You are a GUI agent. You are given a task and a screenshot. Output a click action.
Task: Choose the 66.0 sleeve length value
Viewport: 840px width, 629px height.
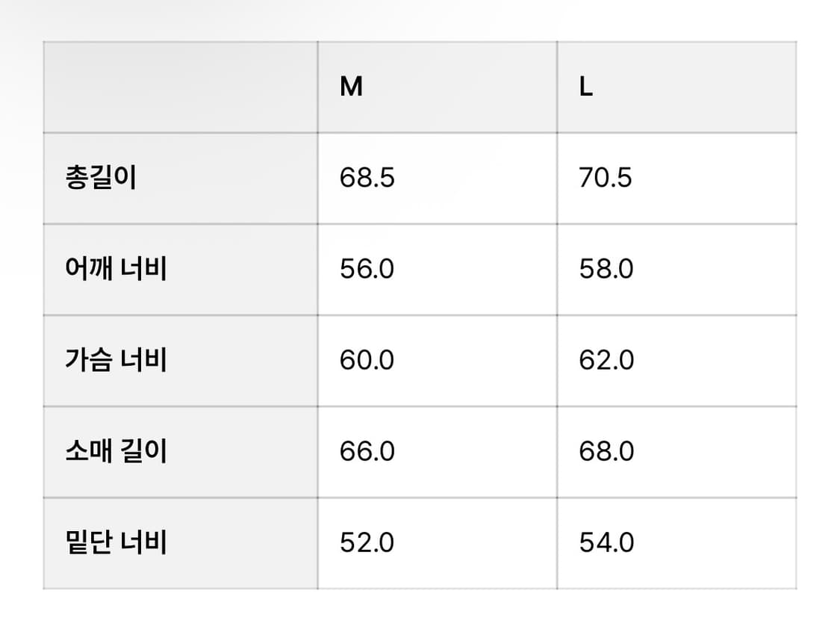tap(367, 451)
